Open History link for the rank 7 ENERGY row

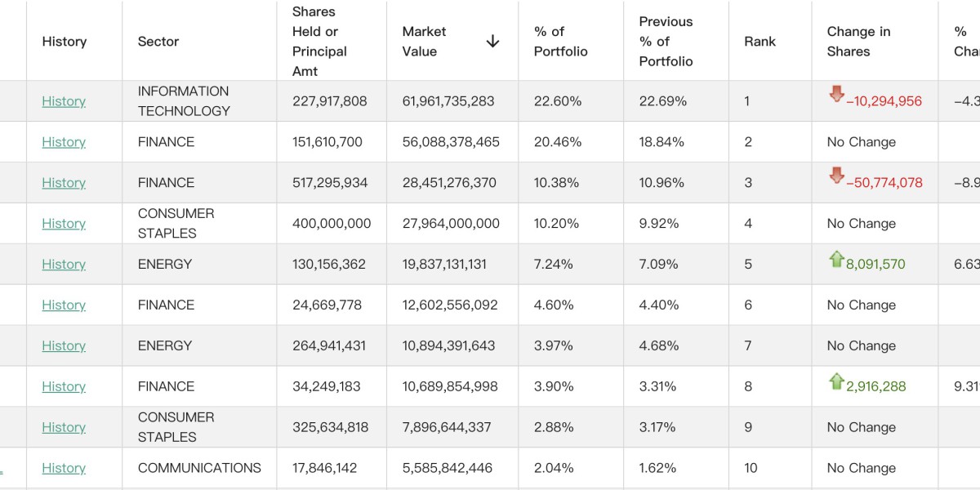coord(64,346)
